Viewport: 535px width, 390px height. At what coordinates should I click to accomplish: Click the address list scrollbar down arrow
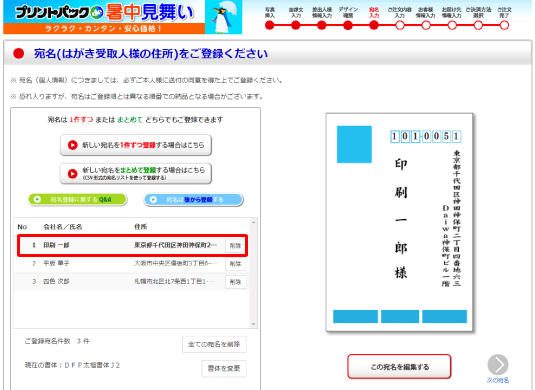point(254,324)
